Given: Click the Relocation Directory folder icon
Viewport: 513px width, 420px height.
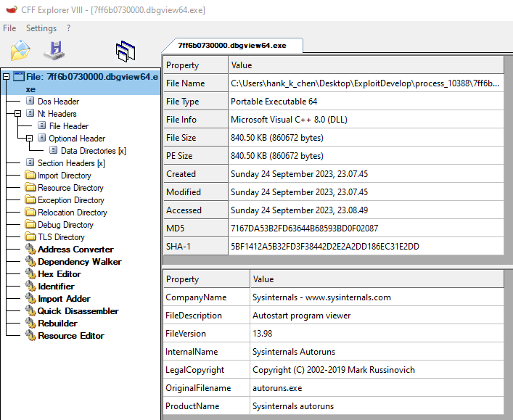Looking at the screenshot, I should 30,212.
